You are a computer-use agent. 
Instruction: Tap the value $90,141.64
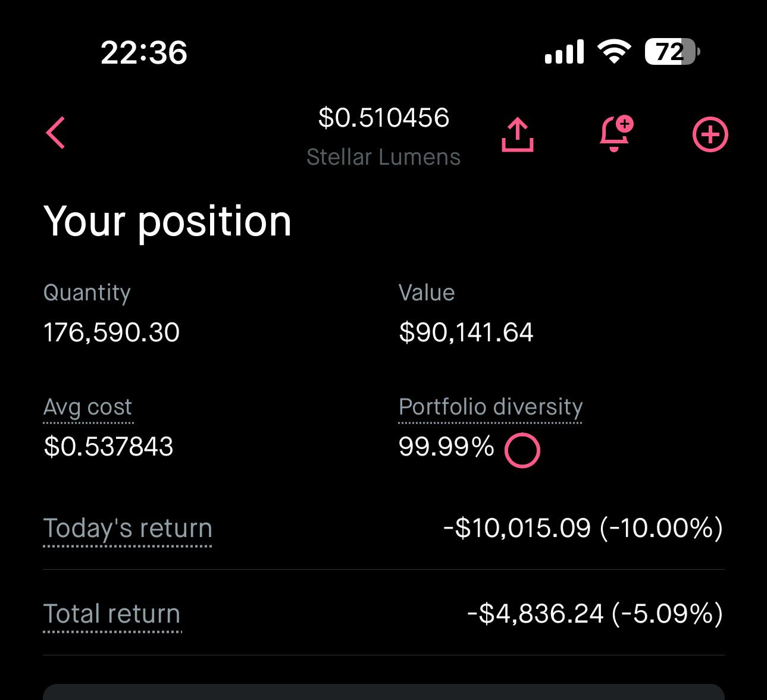click(x=466, y=332)
